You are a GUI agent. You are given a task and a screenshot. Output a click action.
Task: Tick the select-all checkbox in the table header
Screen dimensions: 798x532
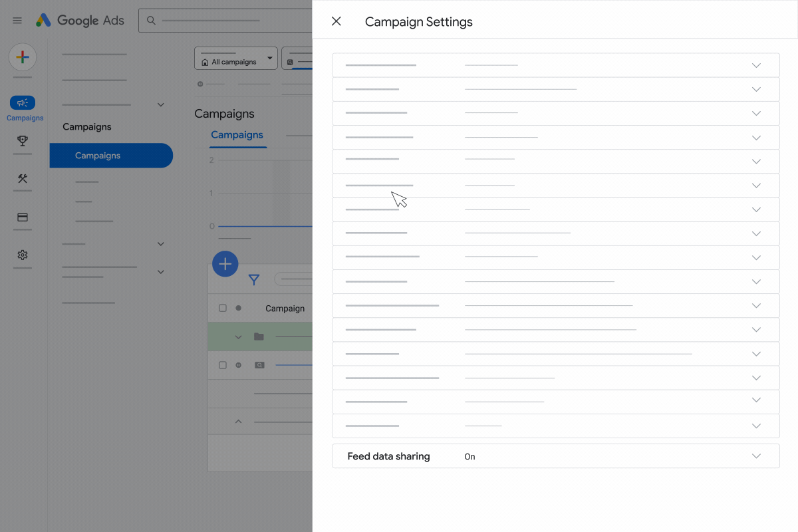[x=223, y=308]
